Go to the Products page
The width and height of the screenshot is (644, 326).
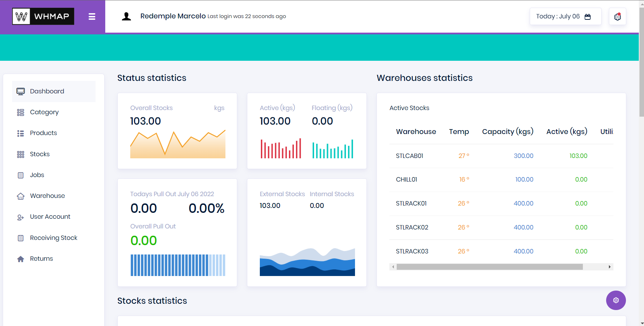pyautogui.click(x=43, y=133)
